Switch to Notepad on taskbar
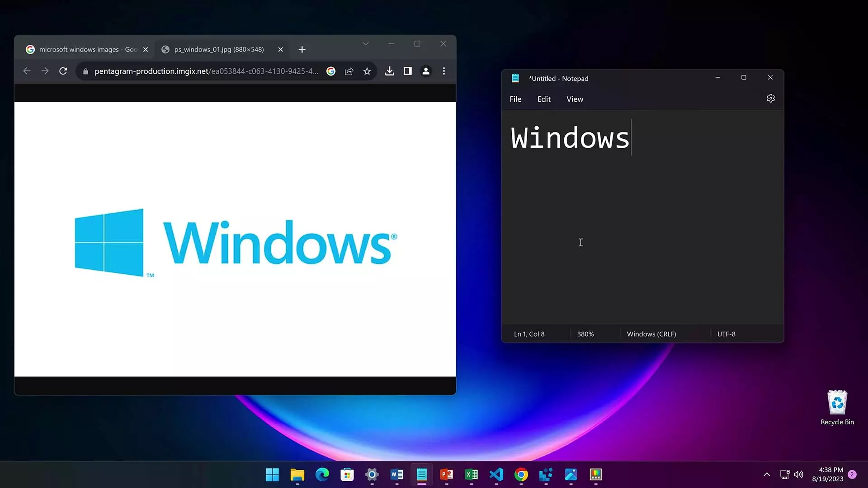This screenshot has width=868, height=488. (x=421, y=474)
